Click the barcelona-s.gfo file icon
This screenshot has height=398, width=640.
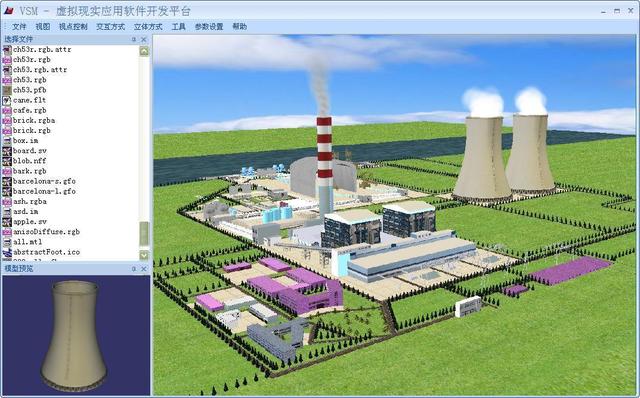coord(7,181)
